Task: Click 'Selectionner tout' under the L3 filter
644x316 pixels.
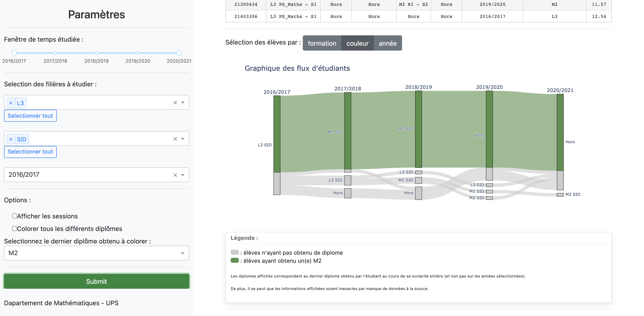Action: tap(30, 116)
